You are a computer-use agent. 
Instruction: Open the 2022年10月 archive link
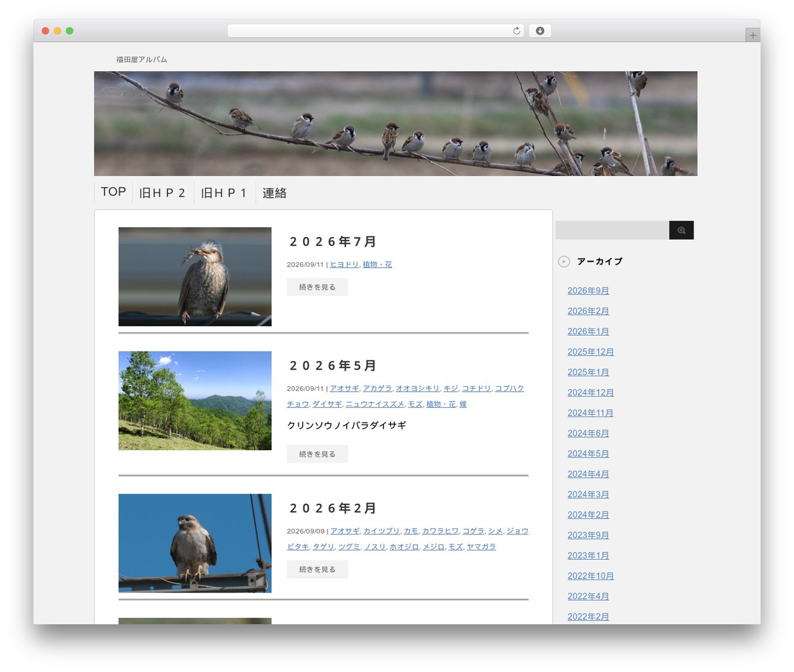click(x=591, y=577)
